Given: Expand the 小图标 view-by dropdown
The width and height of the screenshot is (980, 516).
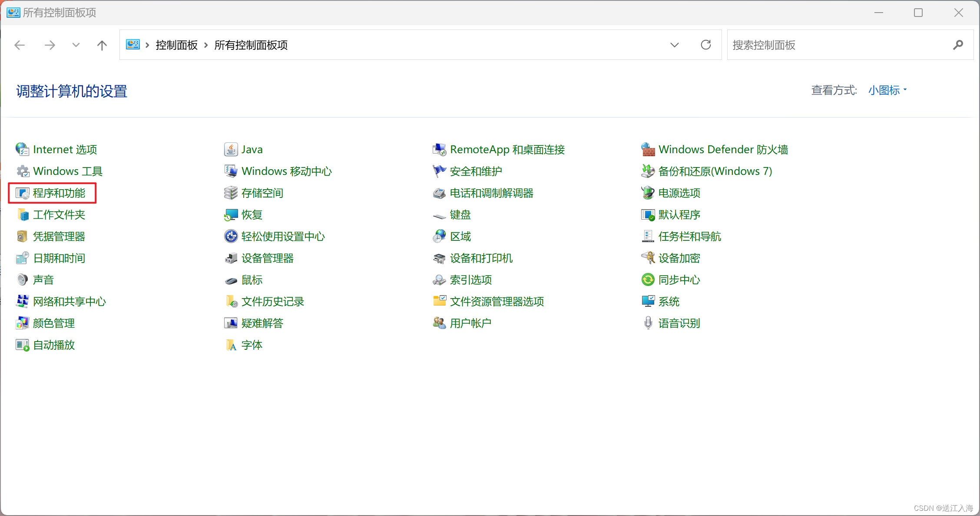Looking at the screenshot, I should pyautogui.click(x=887, y=90).
